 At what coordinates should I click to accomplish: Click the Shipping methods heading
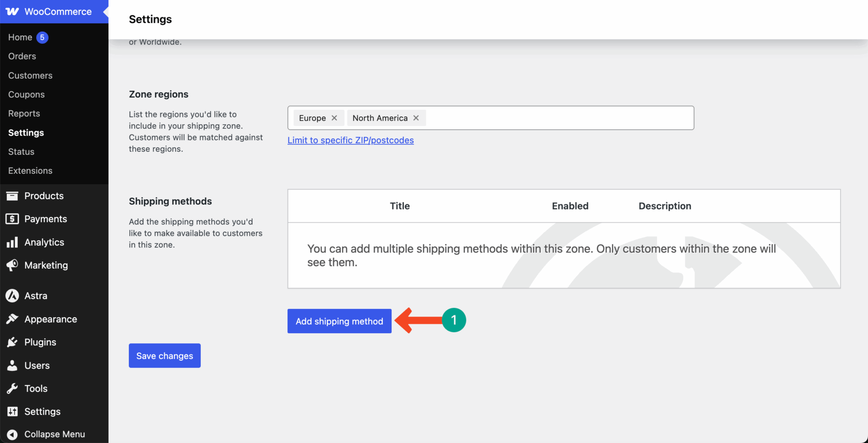170,201
